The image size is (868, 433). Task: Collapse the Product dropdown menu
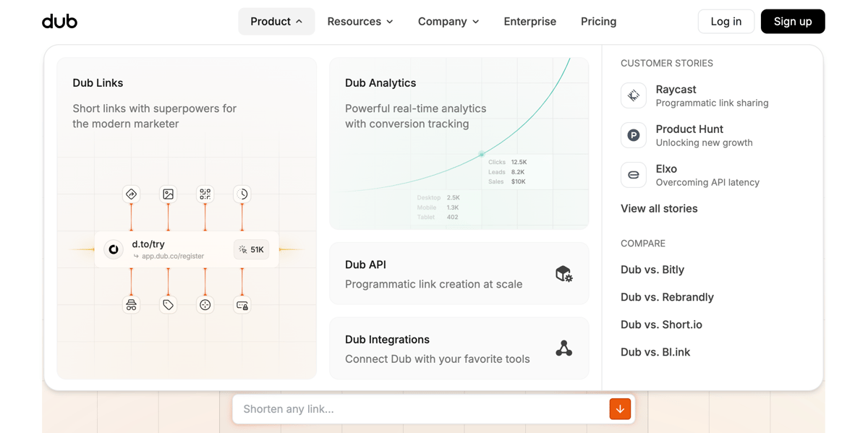(276, 21)
